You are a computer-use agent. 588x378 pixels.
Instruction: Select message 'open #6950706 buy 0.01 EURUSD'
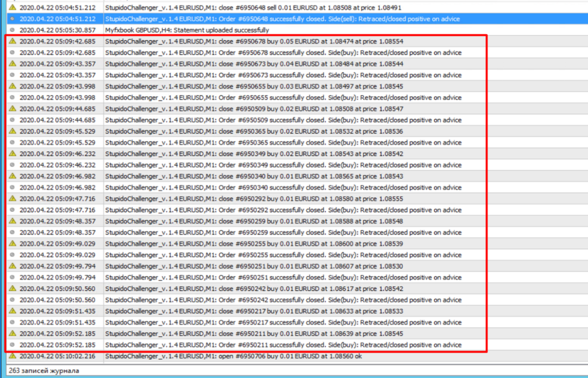pyautogui.click(x=233, y=356)
